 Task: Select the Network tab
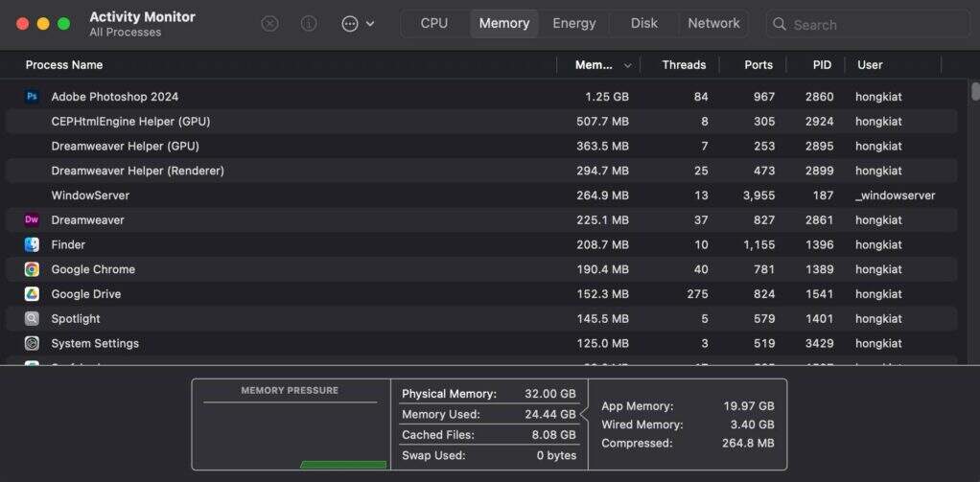(x=713, y=24)
